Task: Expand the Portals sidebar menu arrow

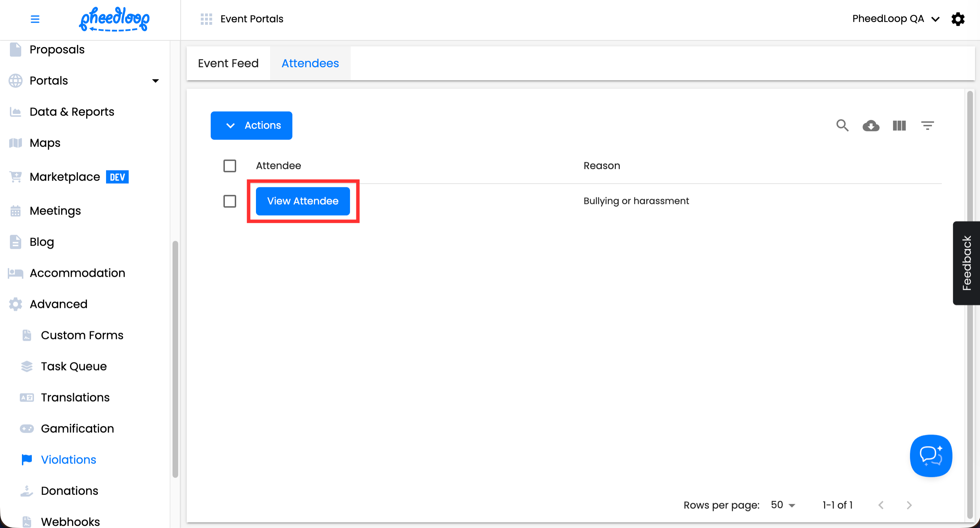Action: (155, 81)
